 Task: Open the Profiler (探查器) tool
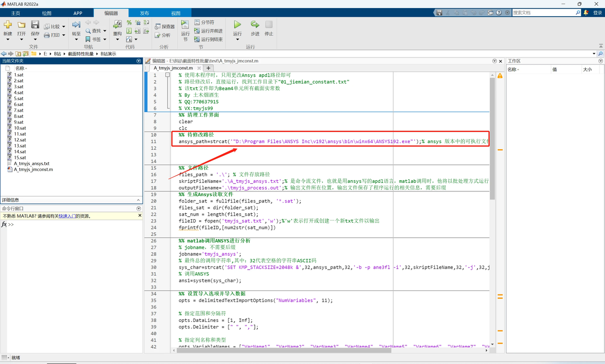(164, 26)
